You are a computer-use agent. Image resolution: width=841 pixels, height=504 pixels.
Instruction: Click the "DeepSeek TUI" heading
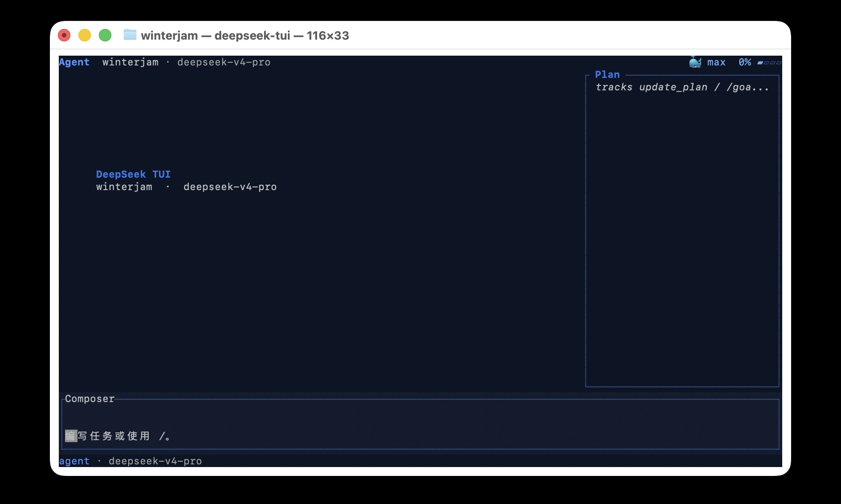pyautogui.click(x=133, y=174)
